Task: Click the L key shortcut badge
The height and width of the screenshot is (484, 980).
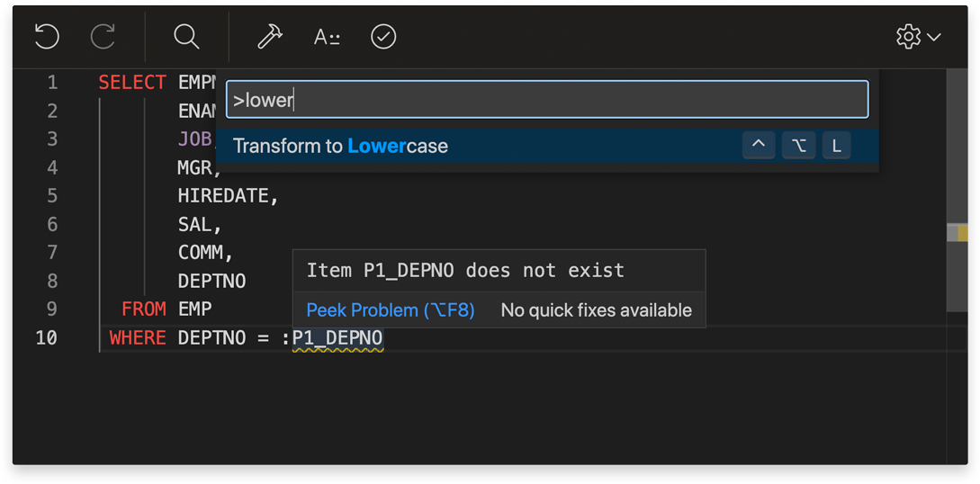Action: [836, 146]
